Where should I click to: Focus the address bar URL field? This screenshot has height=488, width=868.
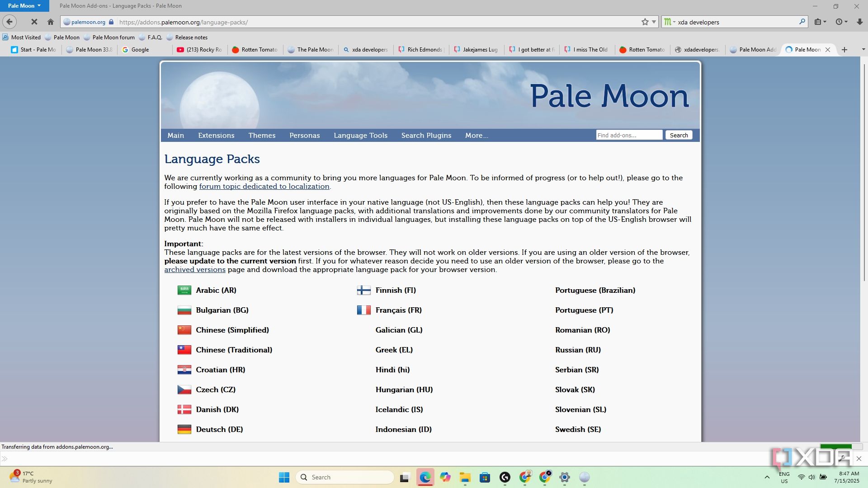click(377, 22)
